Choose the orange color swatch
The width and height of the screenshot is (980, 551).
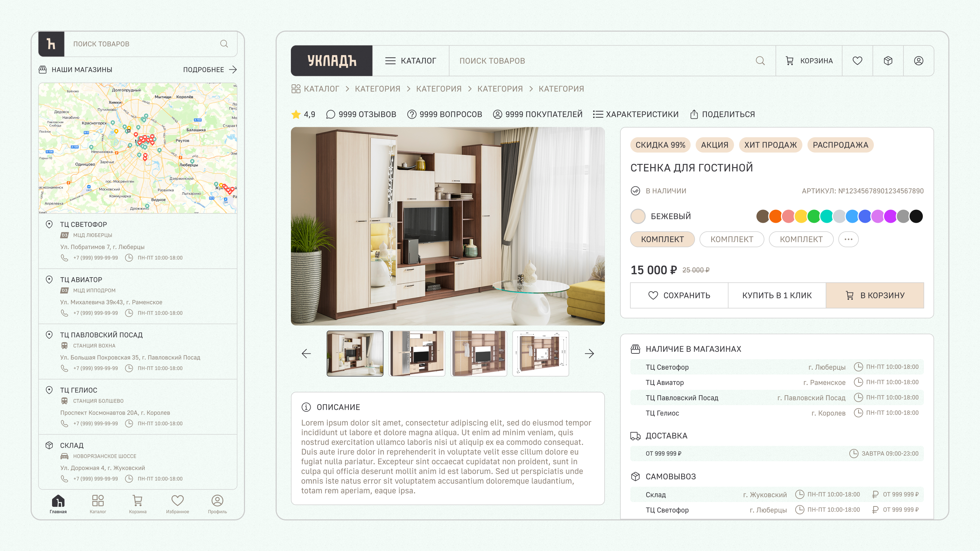[775, 216]
